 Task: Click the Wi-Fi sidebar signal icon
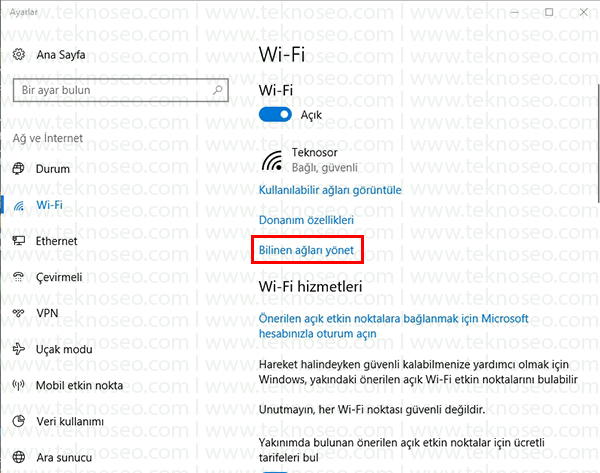click(x=18, y=206)
